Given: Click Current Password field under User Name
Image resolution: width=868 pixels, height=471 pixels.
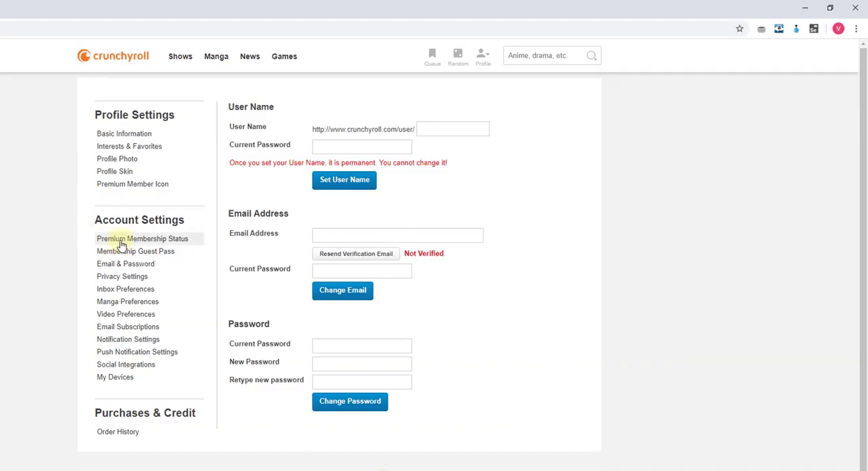Looking at the screenshot, I should tap(361, 147).
